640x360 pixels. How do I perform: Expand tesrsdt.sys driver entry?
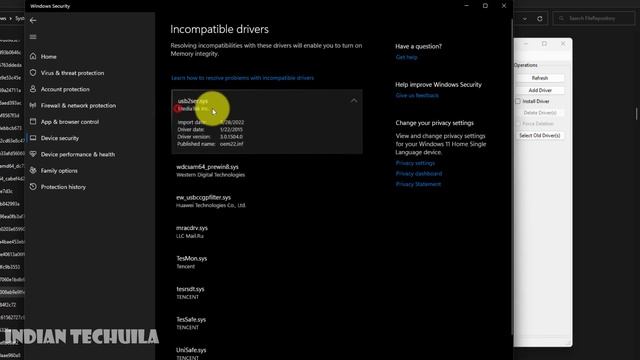pos(267,293)
